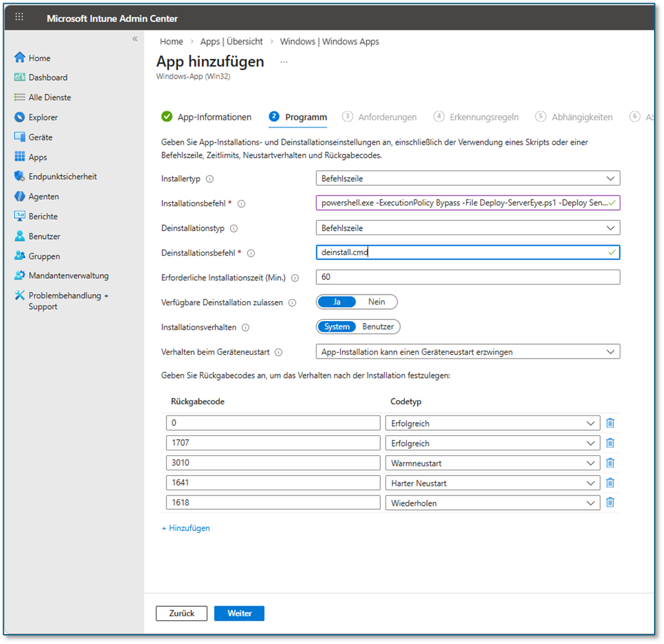Click Windows | Windows Apps breadcrumb
Screen dimensions: 664x644
click(x=329, y=42)
